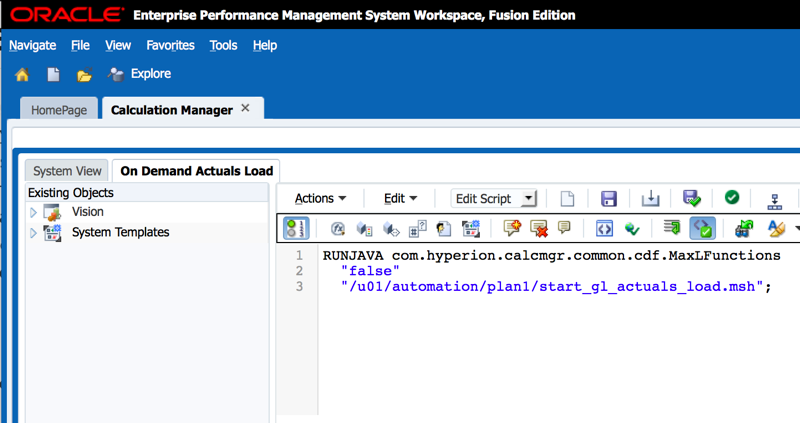
Task: Open Explore in the workspace toolbar
Action: [x=139, y=74]
